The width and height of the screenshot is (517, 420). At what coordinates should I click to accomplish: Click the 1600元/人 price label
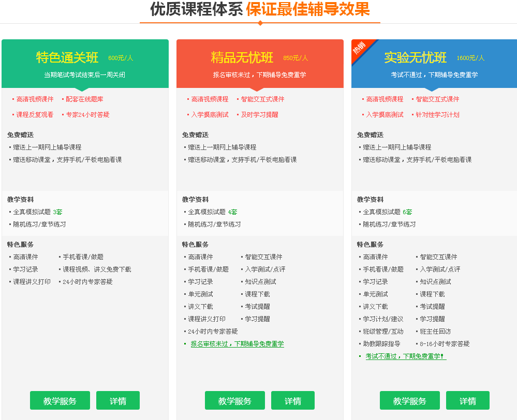tap(470, 58)
